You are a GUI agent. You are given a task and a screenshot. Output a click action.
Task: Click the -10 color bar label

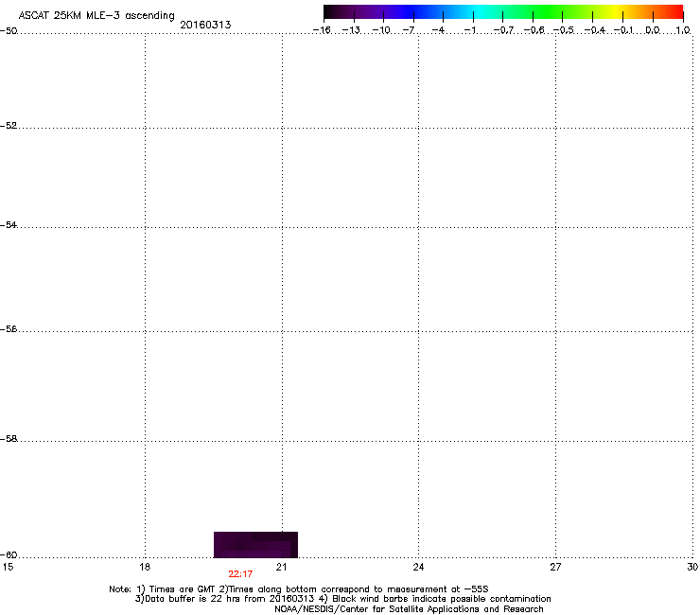(x=381, y=30)
